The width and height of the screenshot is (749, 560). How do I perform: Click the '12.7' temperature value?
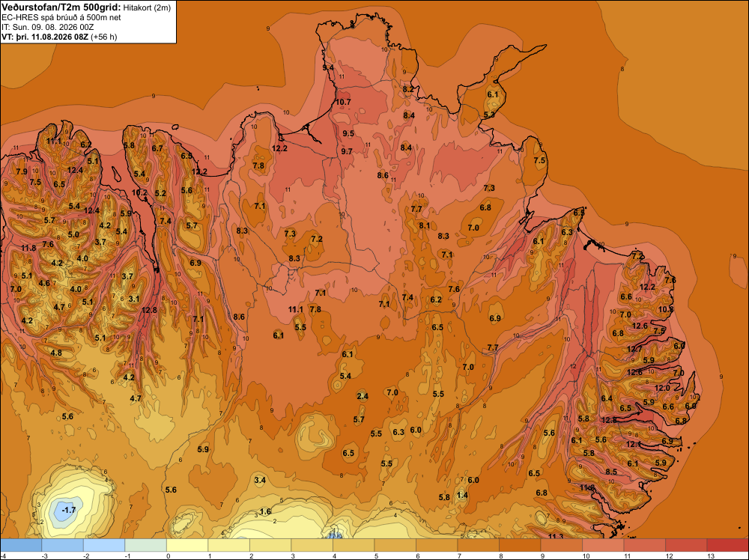click(635, 349)
